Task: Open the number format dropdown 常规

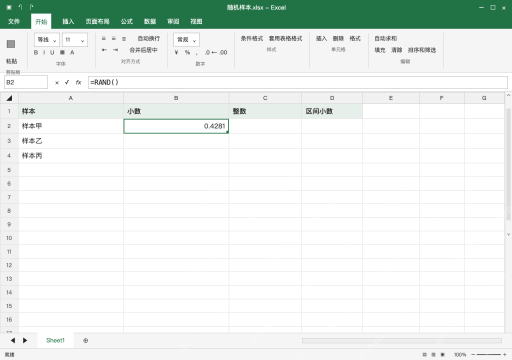Action: coord(186,40)
